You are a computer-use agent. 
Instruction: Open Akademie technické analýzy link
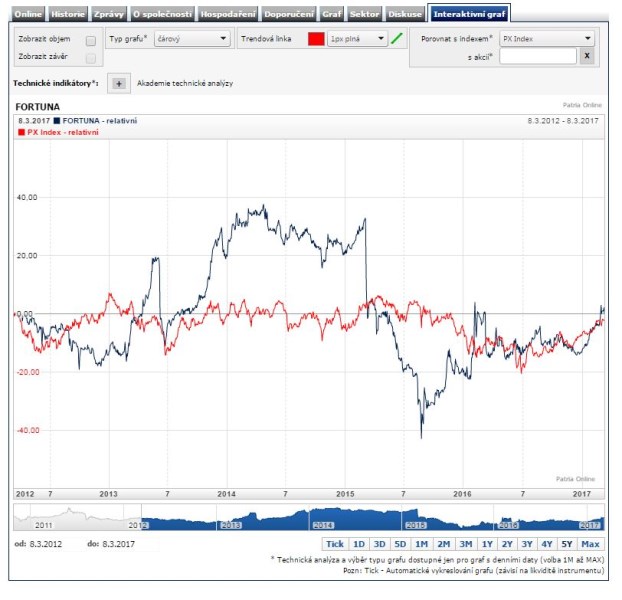pos(185,84)
